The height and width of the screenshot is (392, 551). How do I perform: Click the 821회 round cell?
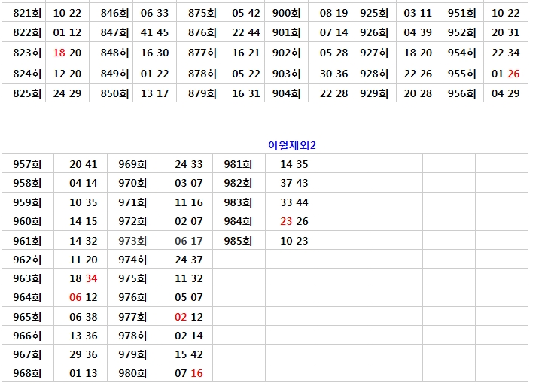tap(27, 13)
